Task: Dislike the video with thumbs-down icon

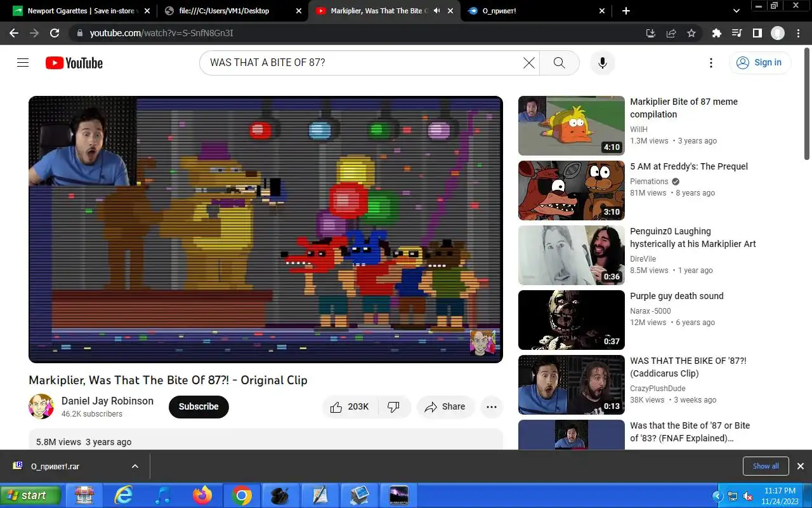Action: point(394,406)
